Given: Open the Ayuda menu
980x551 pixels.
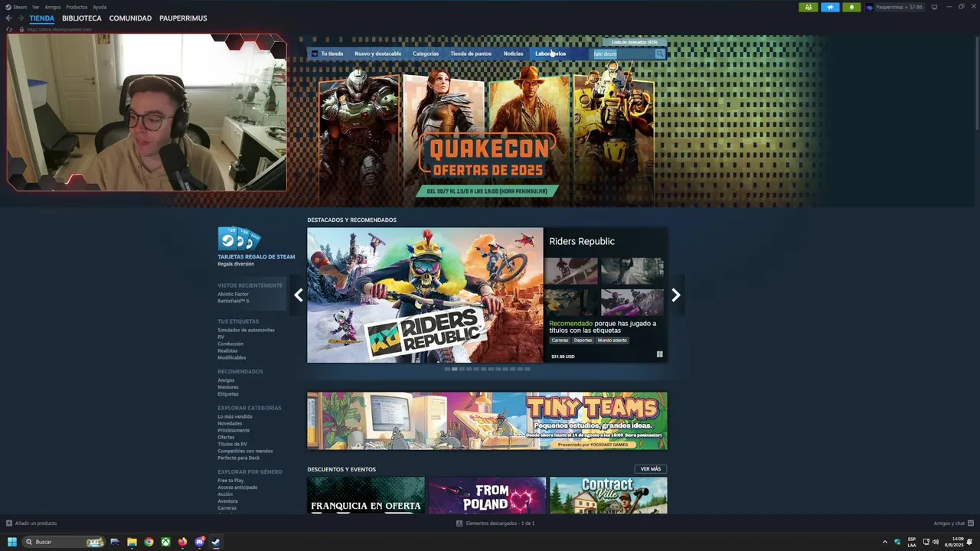Looking at the screenshot, I should [x=100, y=7].
